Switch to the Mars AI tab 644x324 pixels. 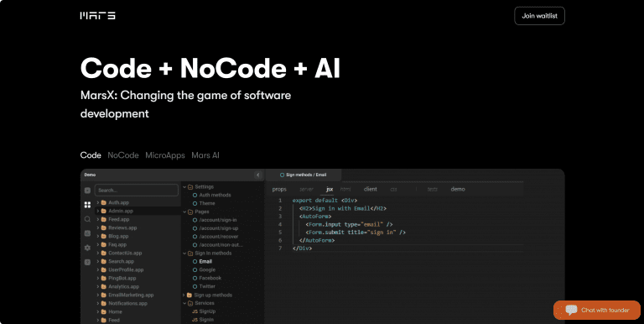coord(205,155)
